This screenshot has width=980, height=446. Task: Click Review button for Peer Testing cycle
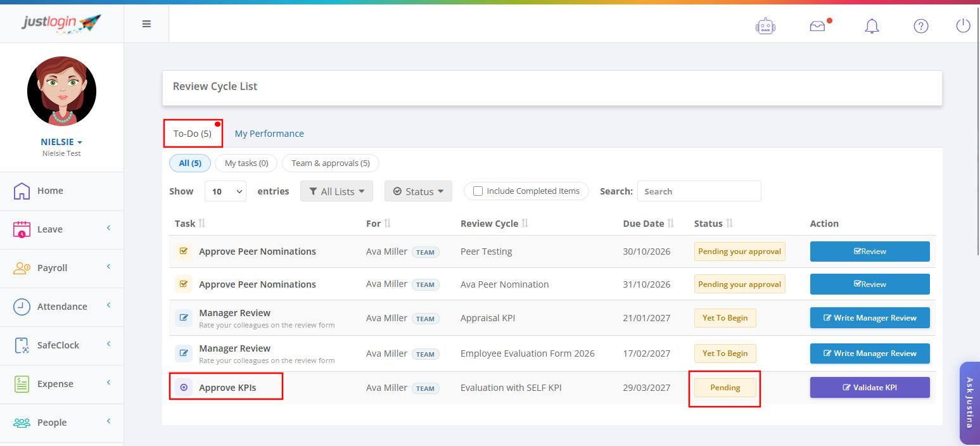[x=870, y=252]
